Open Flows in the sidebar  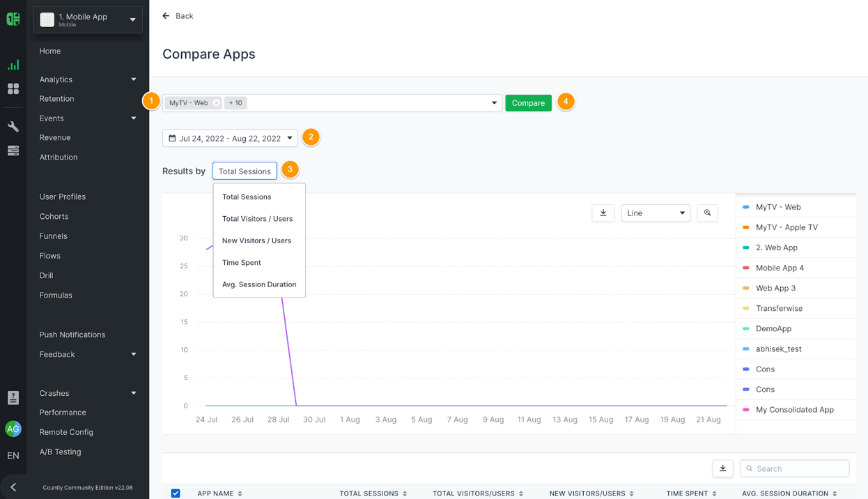pyautogui.click(x=50, y=256)
